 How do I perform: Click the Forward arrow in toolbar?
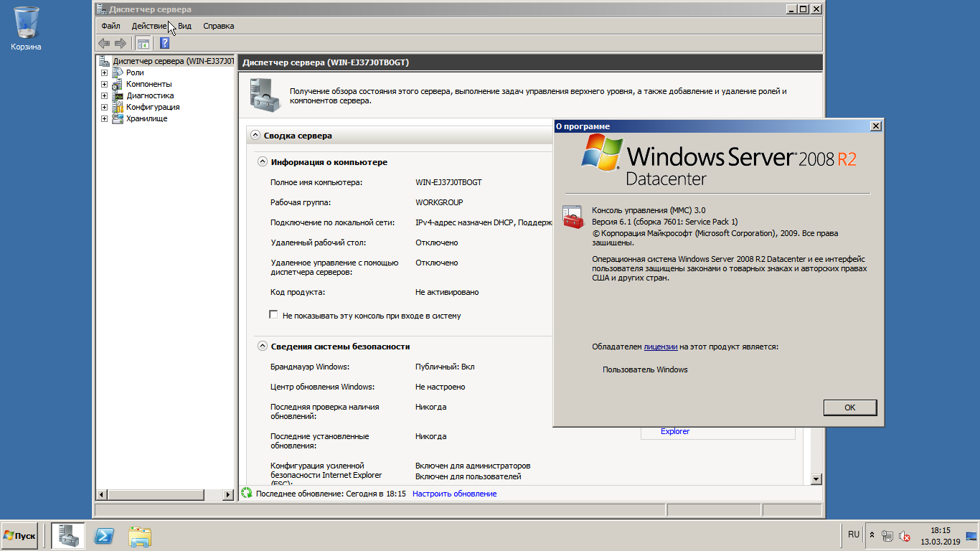121,43
